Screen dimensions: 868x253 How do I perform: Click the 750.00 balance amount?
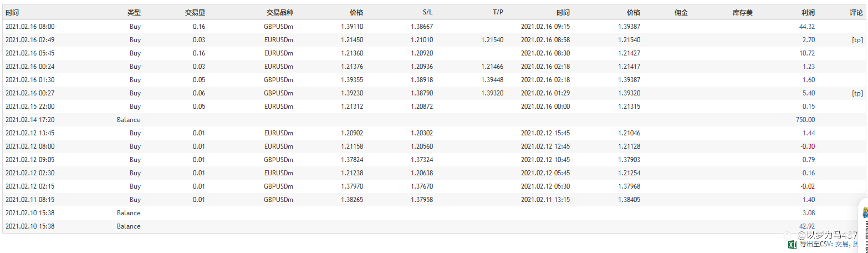(805, 120)
